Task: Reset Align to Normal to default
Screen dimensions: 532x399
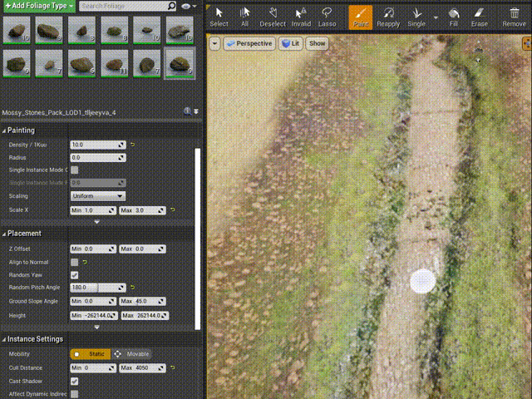Action: tap(85, 262)
